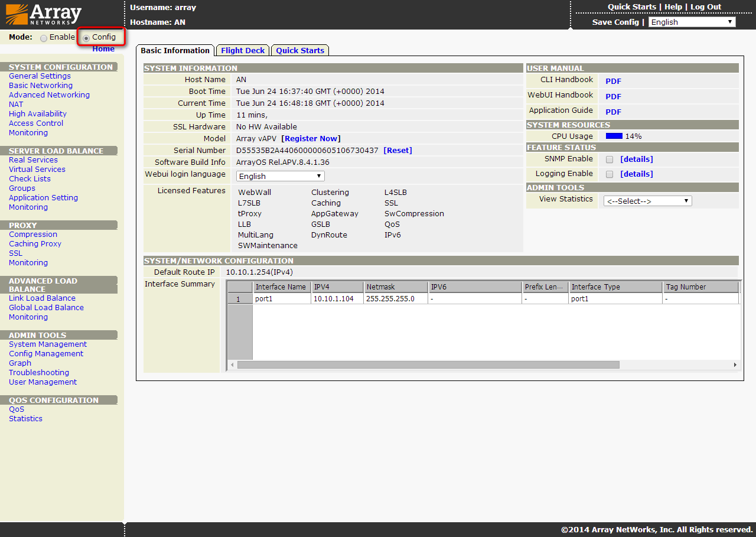
Task: Open Access Control
Action: [x=36, y=123]
